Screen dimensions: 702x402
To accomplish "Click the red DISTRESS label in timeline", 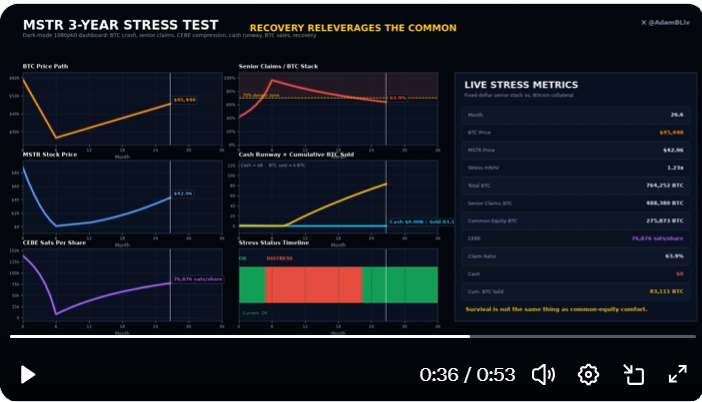I will [x=279, y=258].
